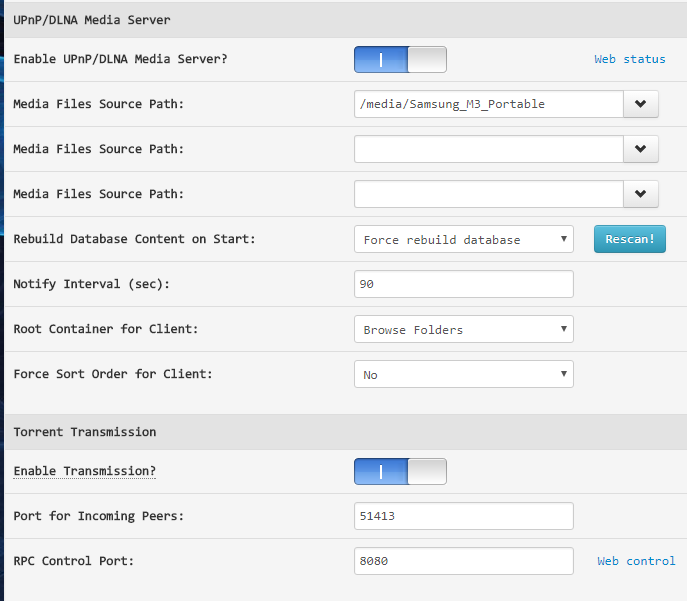
Task: Click Notify Interval field with 90
Action: [464, 284]
